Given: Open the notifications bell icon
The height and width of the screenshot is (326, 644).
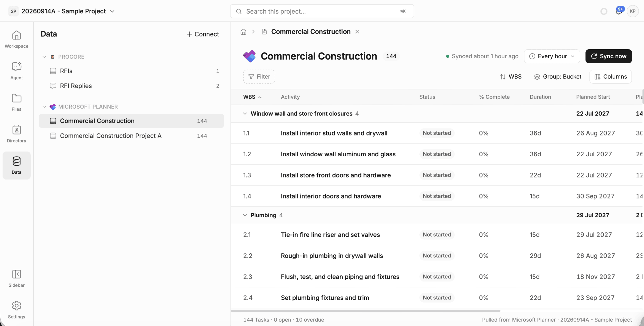Looking at the screenshot, I should point(619,11).
